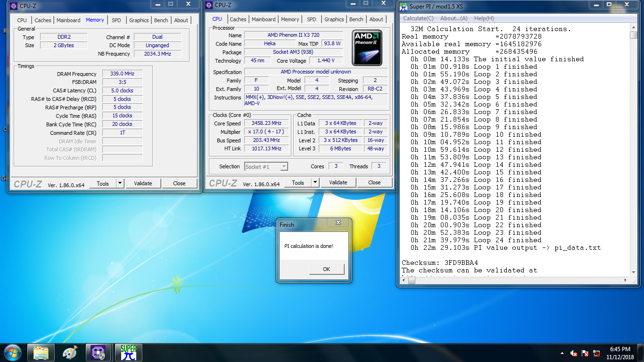
Task: Click Validate button in right CPU-Z
Action: pos(338,183)
